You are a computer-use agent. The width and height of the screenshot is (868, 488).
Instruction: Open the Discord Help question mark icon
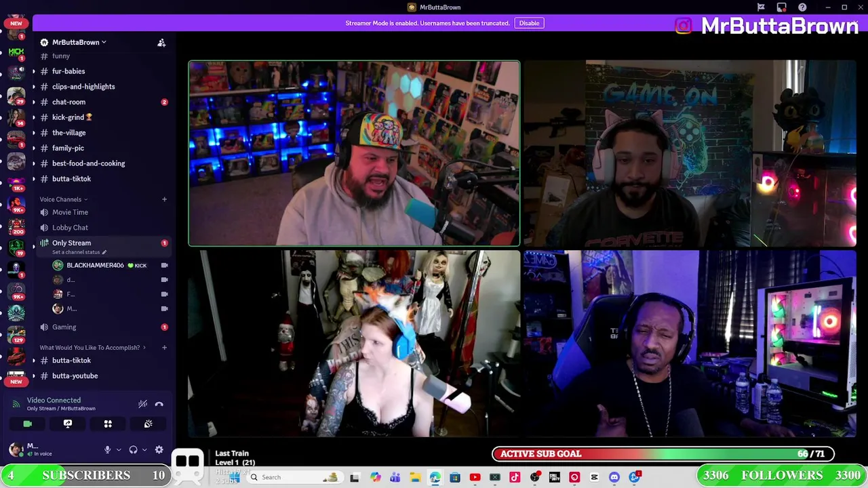(x=802, y=7)
